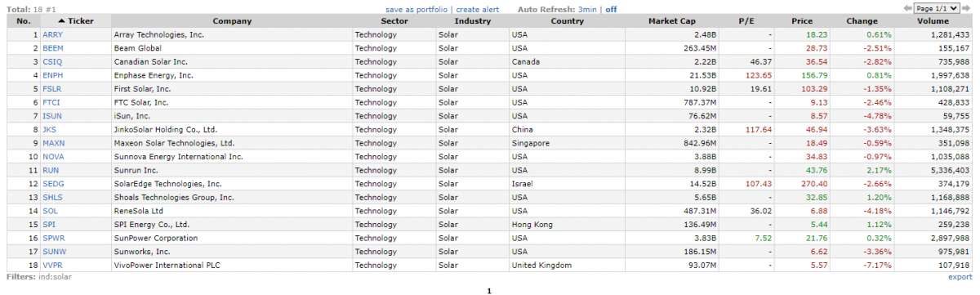This screenshot has height=295, width=980.
Task: Select Sunrun Inc. company row
Action: pyautogui.click(x=490, y=170)
